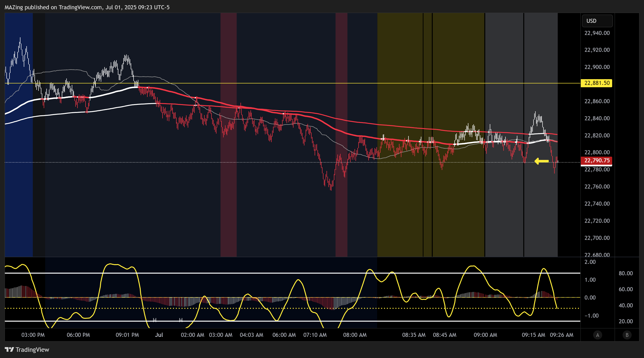Viewport: 644px width, 358px height.
Task: Click the first H marker in indicator pane
Action: point(154,320)
